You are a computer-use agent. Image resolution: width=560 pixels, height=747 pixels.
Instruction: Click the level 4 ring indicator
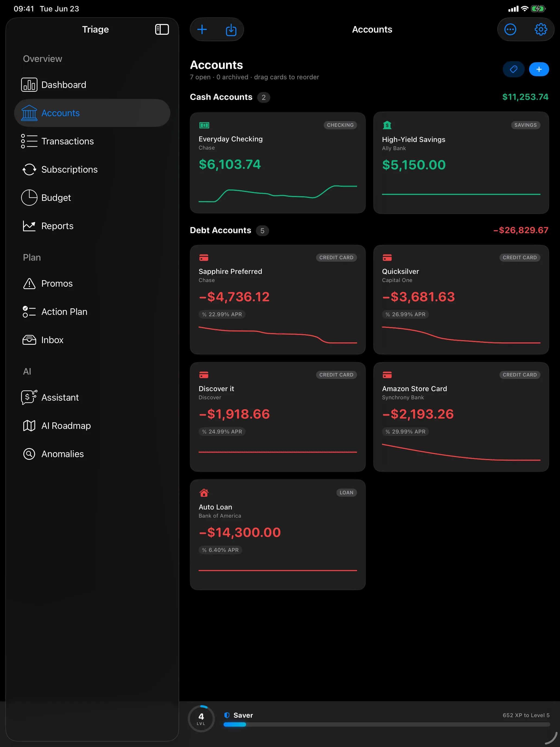point(201,718)
